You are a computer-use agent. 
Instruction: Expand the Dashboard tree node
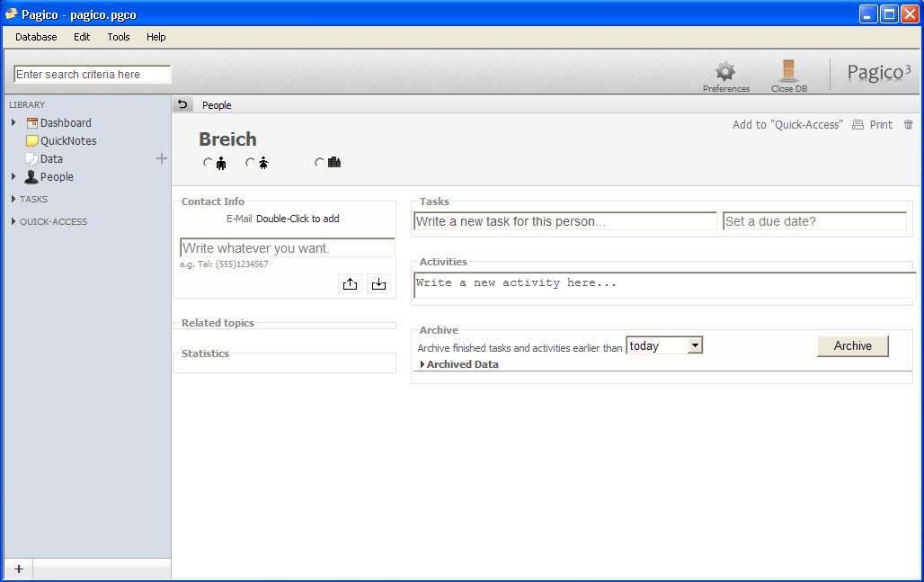[x=13, y=122]
